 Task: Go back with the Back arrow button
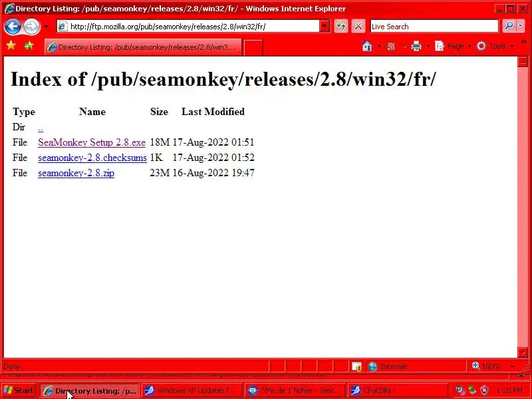[13, 27]
